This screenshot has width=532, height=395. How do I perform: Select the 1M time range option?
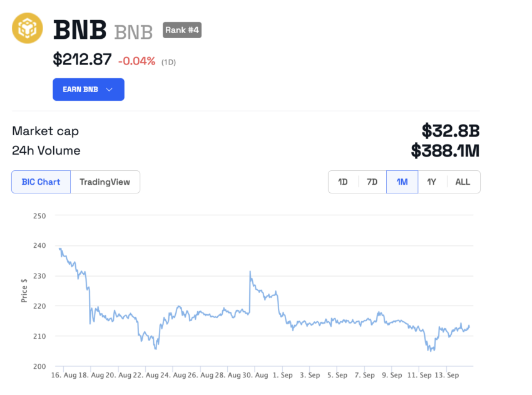tap(402, 182)
